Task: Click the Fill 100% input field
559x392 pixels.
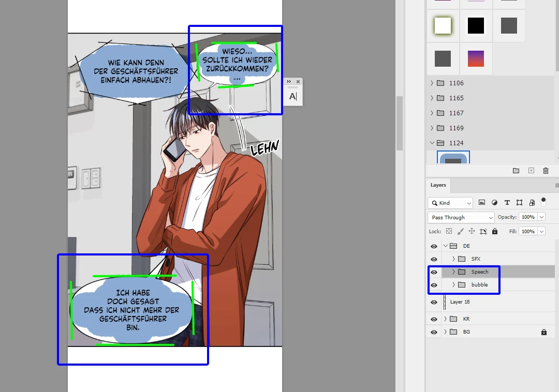Action: [528, 232]
